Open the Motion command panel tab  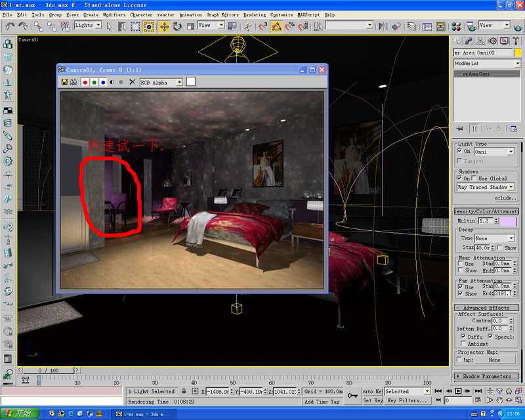pyautogui.click(x=493, y=41)
